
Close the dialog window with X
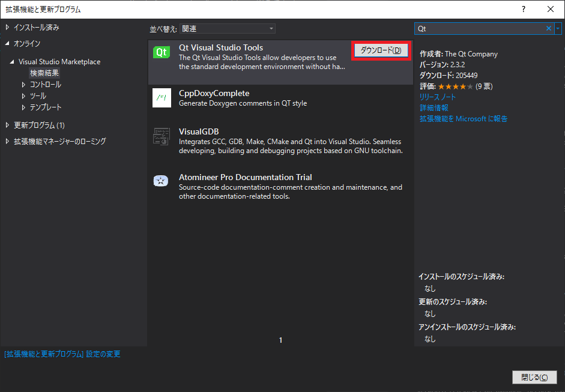pyautogui.click(x=550, y=10)
